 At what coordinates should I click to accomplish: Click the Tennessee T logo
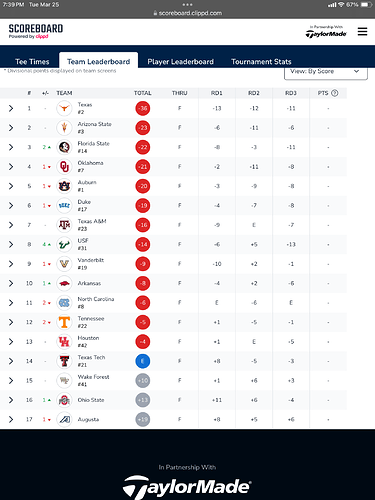[x=64, y=322]
